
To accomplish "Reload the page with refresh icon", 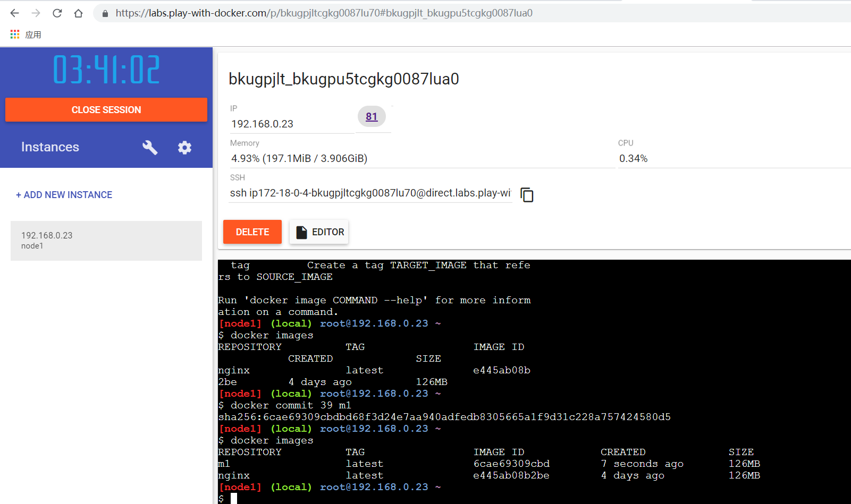I will click(x=57, y=13).
